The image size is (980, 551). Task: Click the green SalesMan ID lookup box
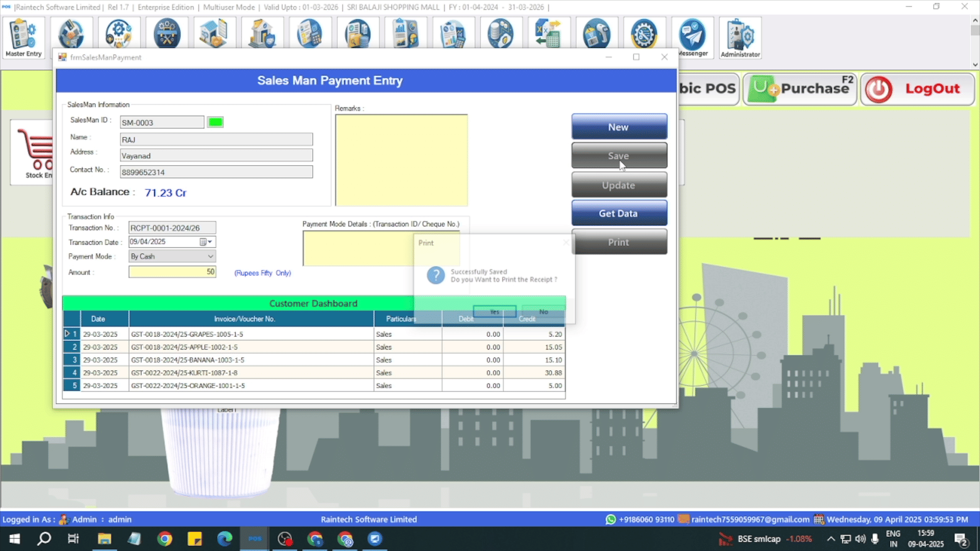(x=215, y=122)
